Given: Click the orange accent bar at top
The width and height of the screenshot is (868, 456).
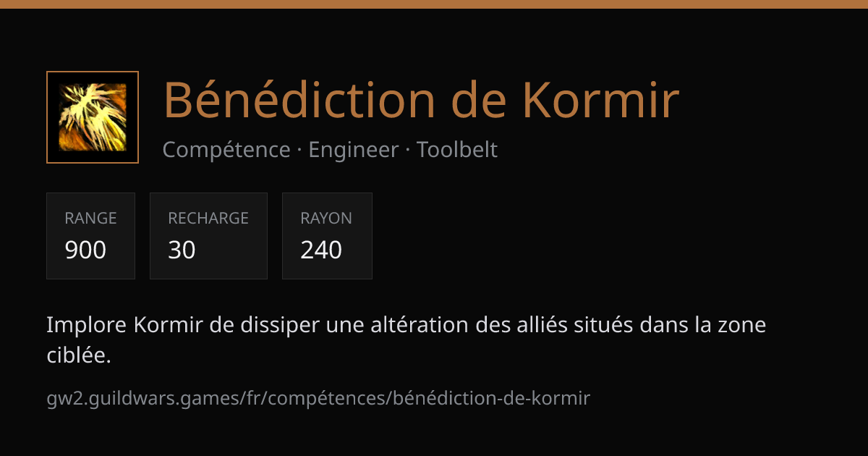Looking at the screenshot, I should pyautogui.click(x=434, y=4).
